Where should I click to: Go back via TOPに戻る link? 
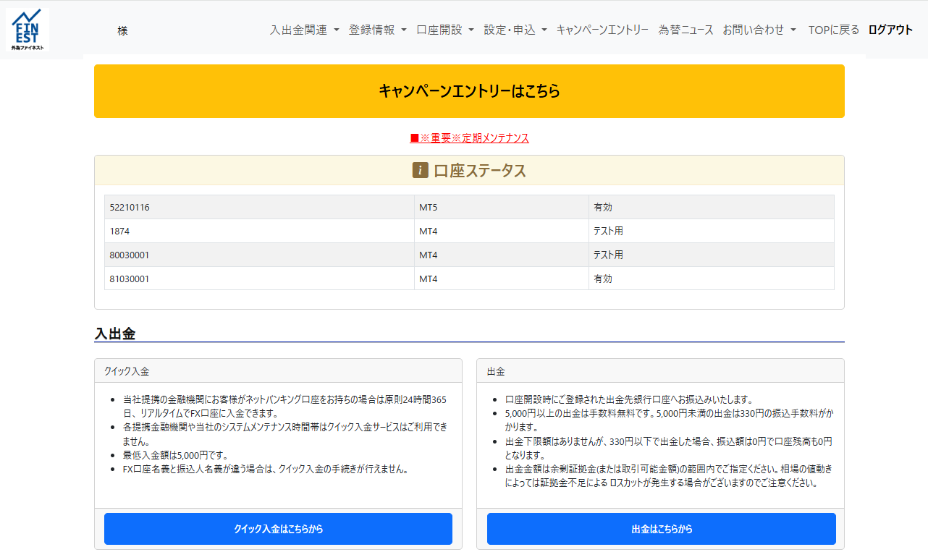click(833, 30)
